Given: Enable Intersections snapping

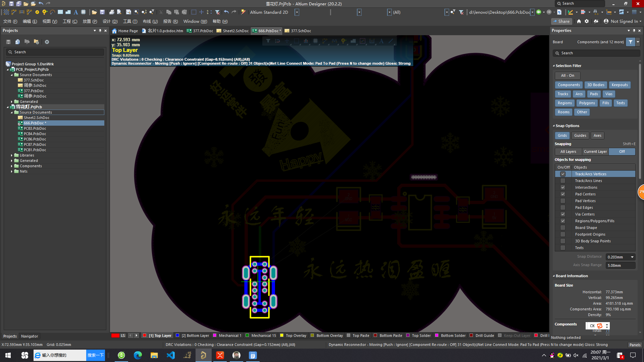Looking at the screenshot, I should (x=563, y=187).
